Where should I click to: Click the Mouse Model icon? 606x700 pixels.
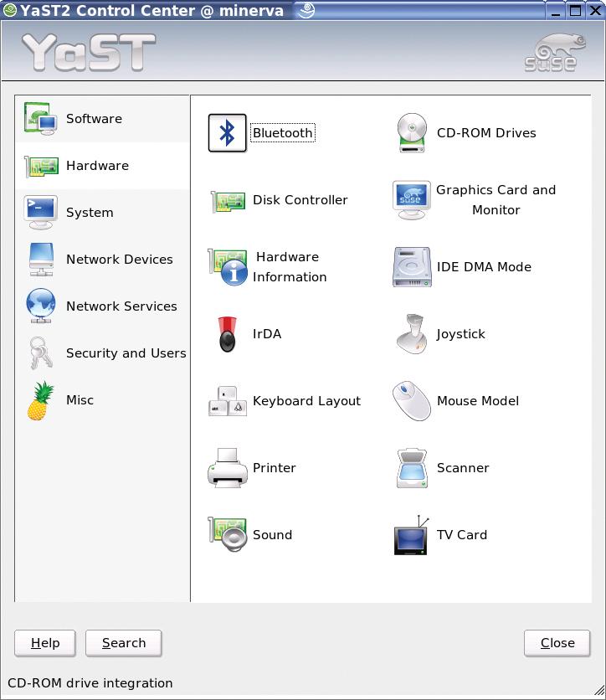tap(412, 401)
